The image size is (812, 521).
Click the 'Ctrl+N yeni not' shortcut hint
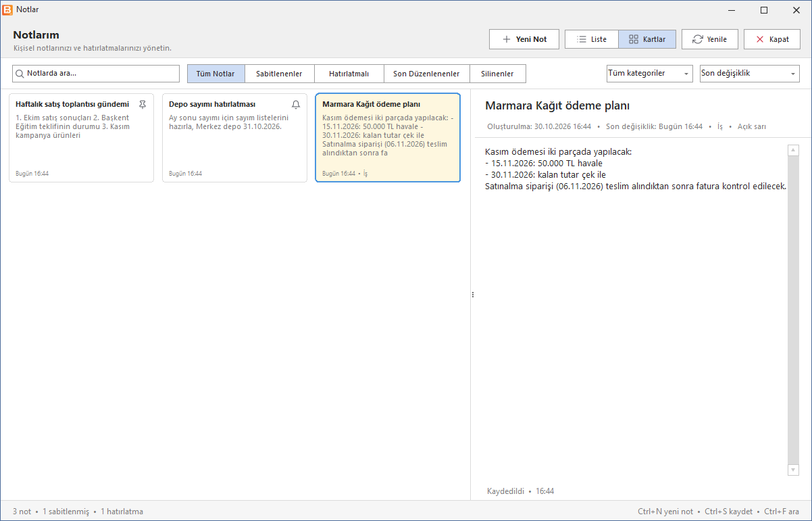pos(665,512)
